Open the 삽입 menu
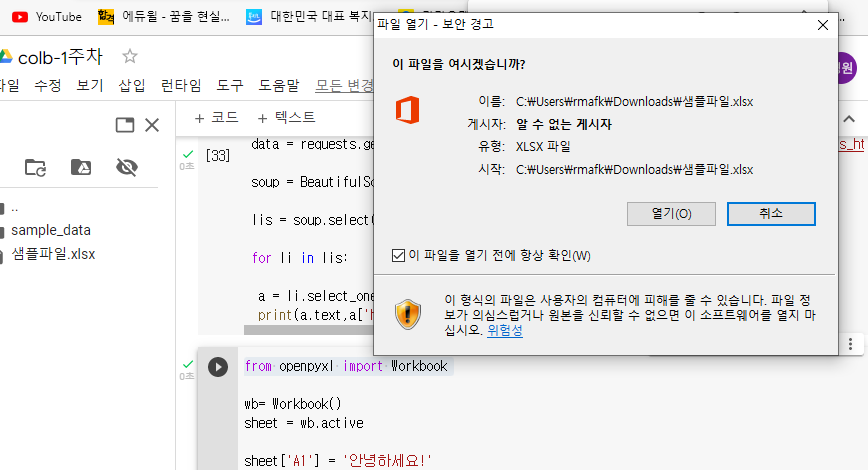The width and height of the screenshot is (868, 470). point(132,85)
